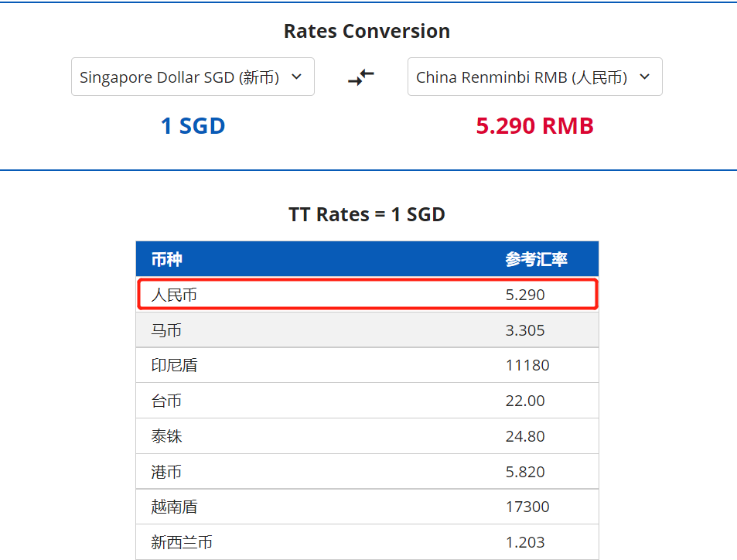
Task: Select the 马币 rate row
Action: 367,330
